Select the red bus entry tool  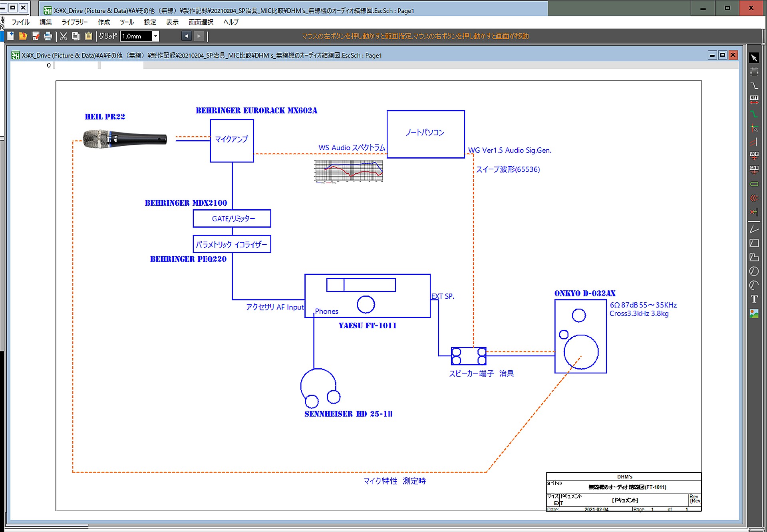[x=754, y=142]
